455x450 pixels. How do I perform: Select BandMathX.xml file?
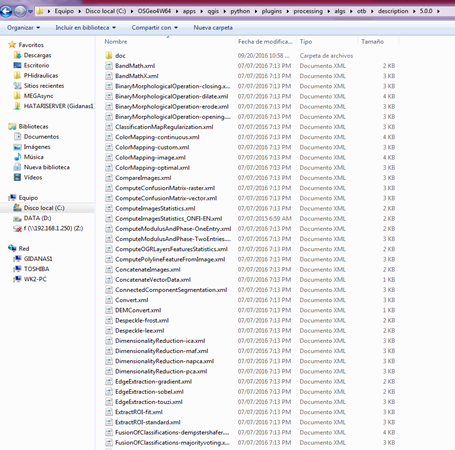tap(137, 76)
